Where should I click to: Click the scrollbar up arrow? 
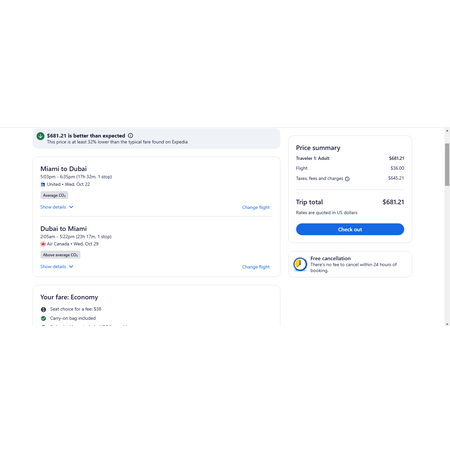[447, 131]
